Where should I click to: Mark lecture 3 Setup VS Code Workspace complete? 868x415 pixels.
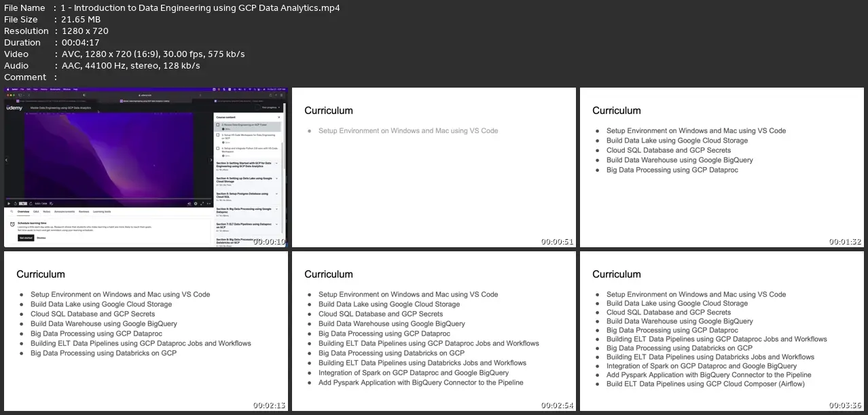tap(217, 135)
